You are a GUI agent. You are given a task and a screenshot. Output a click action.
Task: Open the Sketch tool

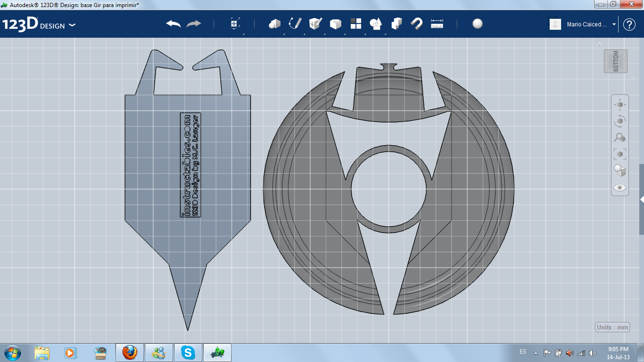[295, 23]
